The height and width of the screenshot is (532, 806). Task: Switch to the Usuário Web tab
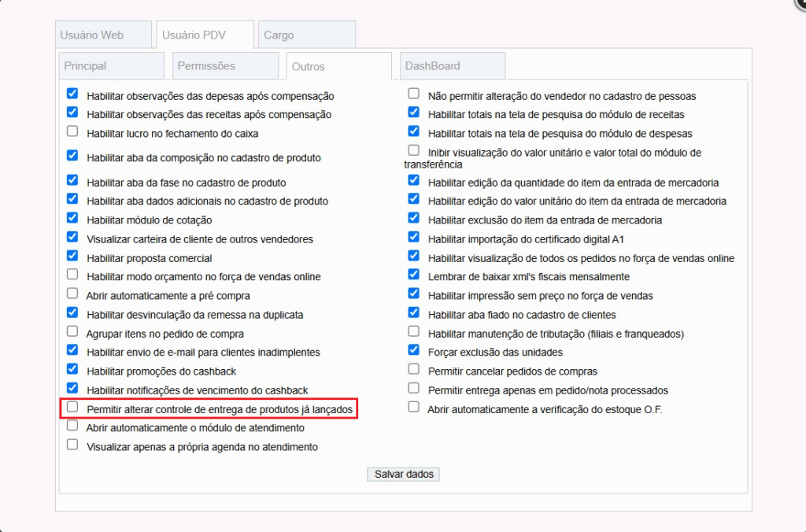click(103, 35)
